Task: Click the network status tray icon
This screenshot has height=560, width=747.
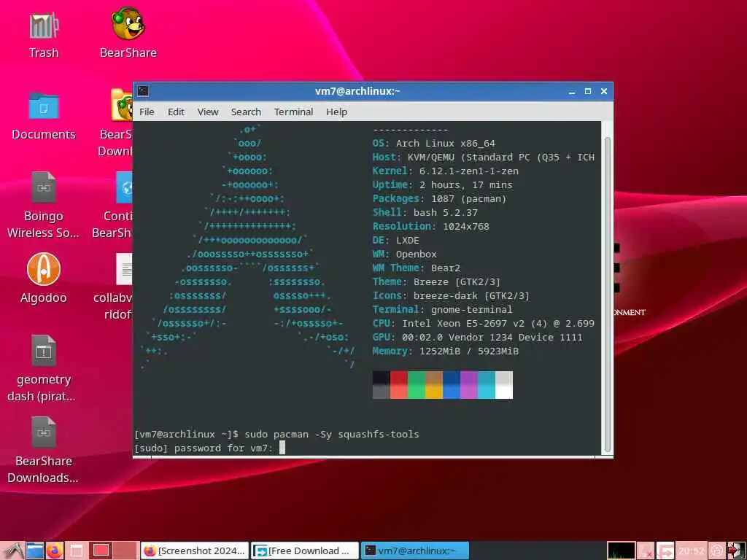Action: click(x=646, y=551)
